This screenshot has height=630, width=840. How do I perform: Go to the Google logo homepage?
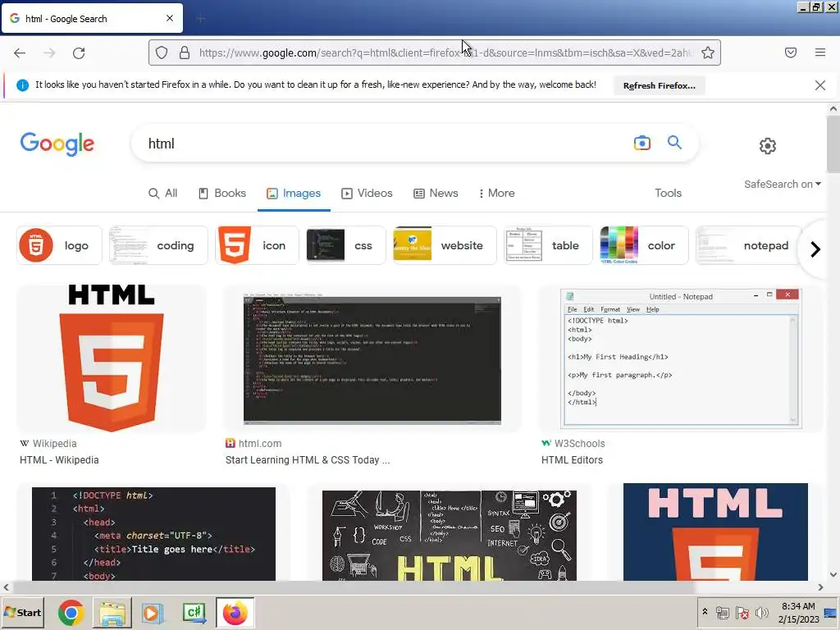coord(57,144)
